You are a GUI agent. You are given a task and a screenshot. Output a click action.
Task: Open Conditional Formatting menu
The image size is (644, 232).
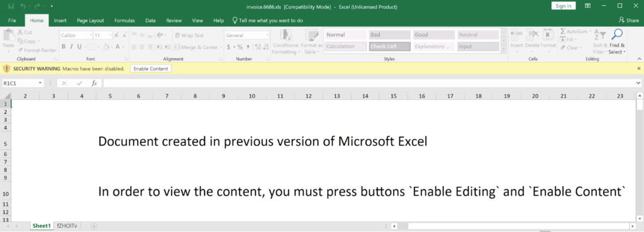pyautogui.click(x=286, y=41)
